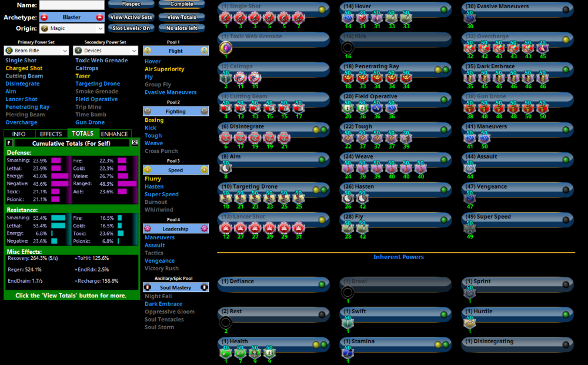Click the Respec button
This screenshot has width=588, height=365.
(131, 4)
